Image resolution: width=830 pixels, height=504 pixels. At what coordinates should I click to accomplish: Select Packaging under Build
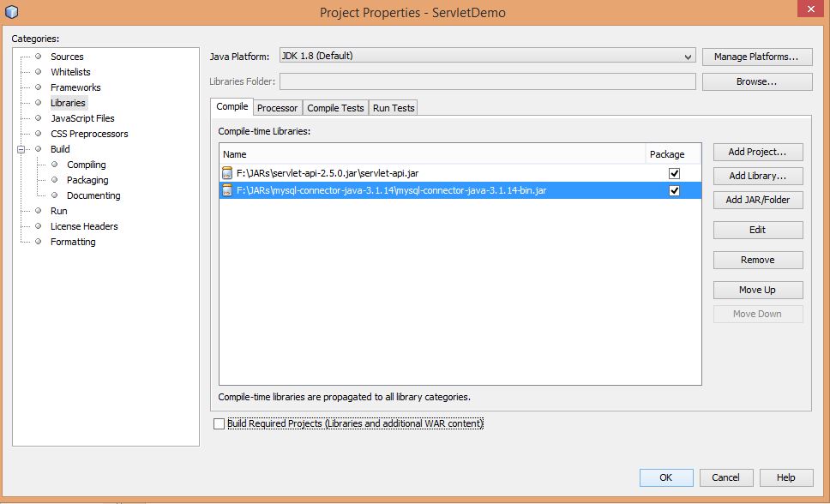click(x=87, y=180)
